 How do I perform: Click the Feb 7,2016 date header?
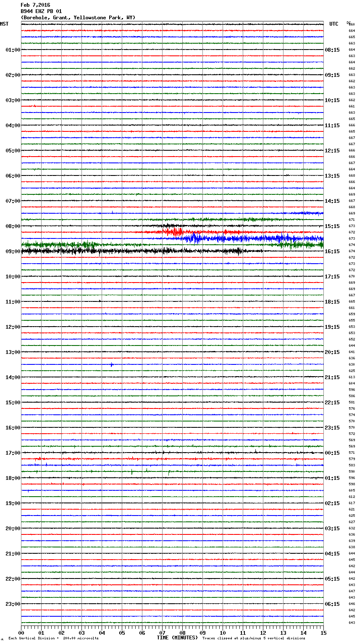(x=35, y=5)
